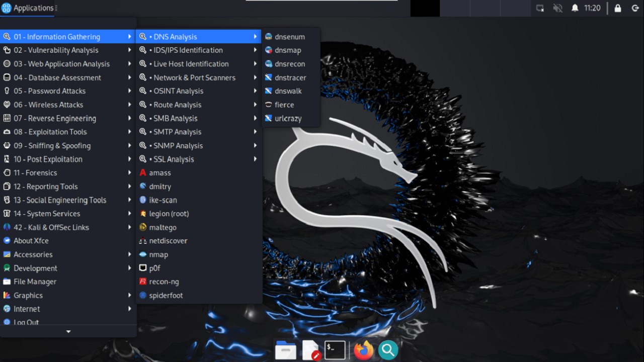Screen dimensions: 644x362
Task: Open the 11 - Forensics submenu
Action: click(x=68, y=172)
